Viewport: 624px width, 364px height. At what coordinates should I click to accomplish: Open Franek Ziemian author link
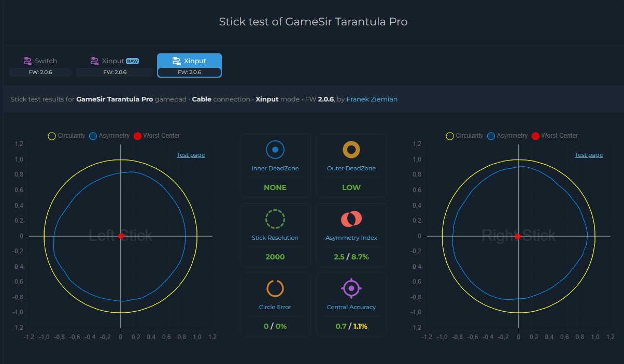(x=372, y=99)
